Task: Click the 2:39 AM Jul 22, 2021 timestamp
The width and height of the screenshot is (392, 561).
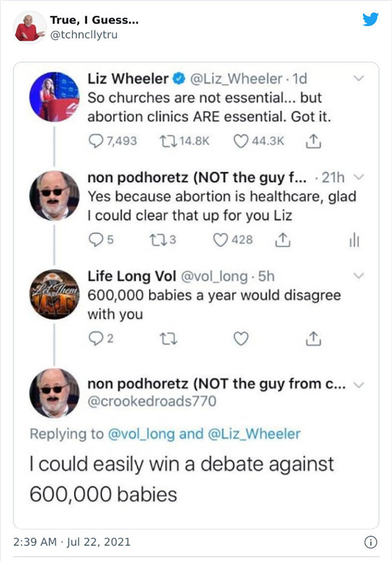Action: (x=72, y=542)
